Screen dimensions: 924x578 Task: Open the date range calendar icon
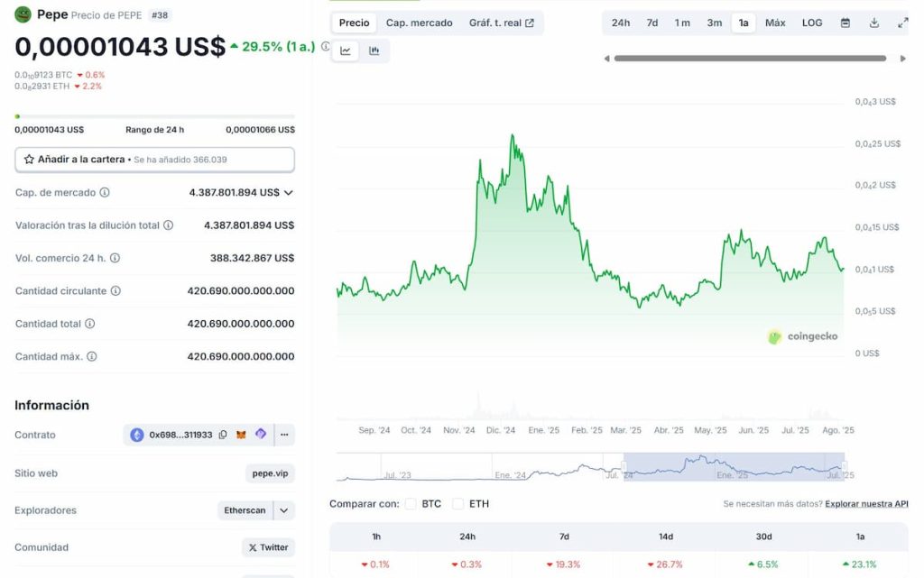845,22
